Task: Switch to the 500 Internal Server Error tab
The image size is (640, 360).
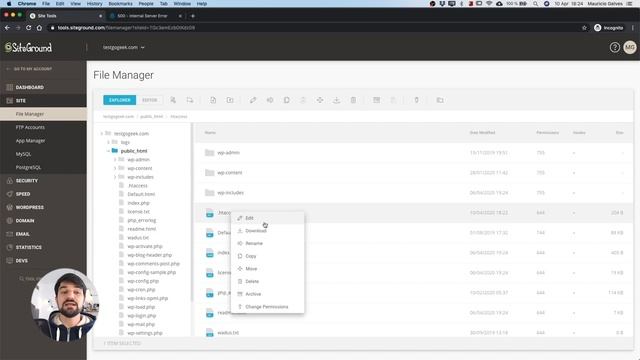Action: click(142, 16)
